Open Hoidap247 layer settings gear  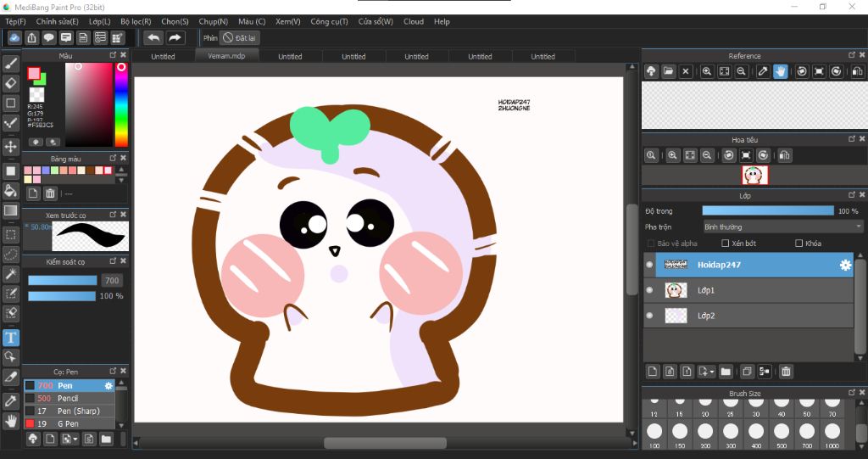pyautogui.click(x=845, y=265)
